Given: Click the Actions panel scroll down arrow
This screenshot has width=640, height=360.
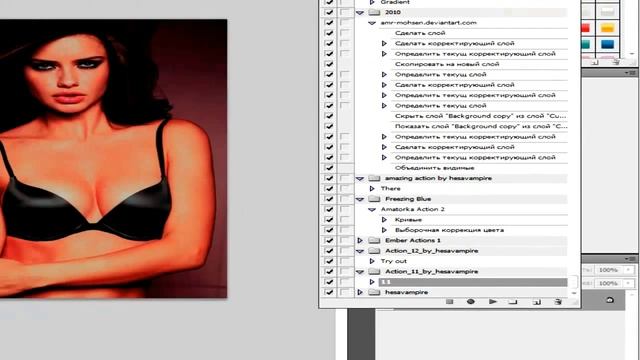Looking at the screenshot, I should tap(573, 293).
